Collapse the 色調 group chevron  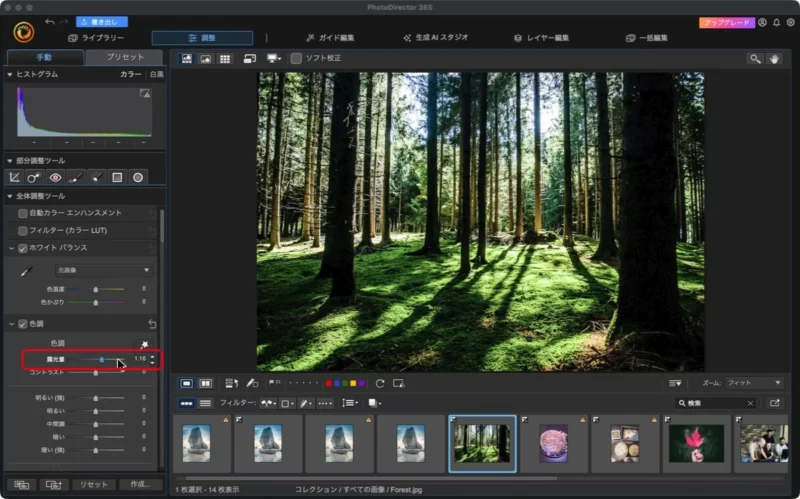coord(11,324)
